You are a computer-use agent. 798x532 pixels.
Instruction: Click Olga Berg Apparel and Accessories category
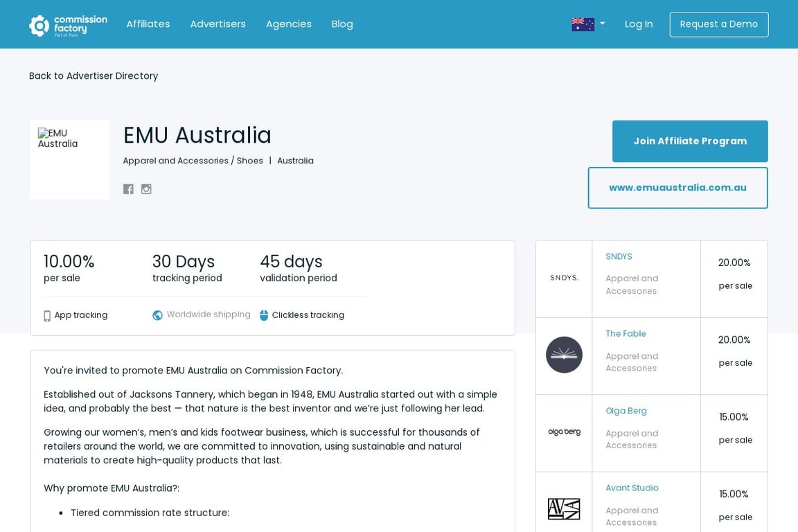click(632, 439)
